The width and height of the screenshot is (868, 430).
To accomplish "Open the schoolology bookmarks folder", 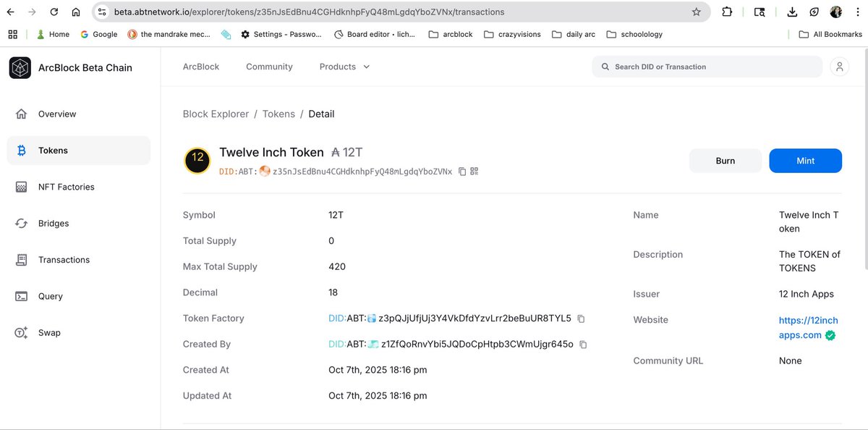I will (634, 34).
